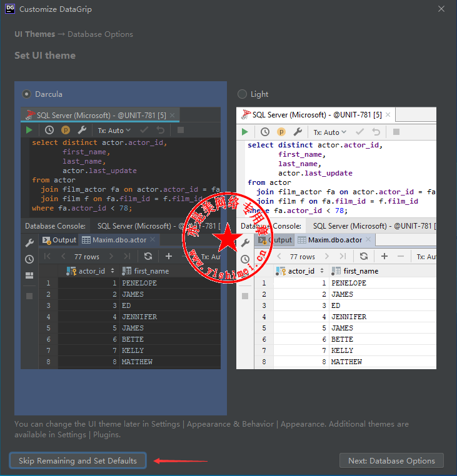Click the next page arrow in Light preview
This screenshot has width=457, height=476.
point(327,256)
